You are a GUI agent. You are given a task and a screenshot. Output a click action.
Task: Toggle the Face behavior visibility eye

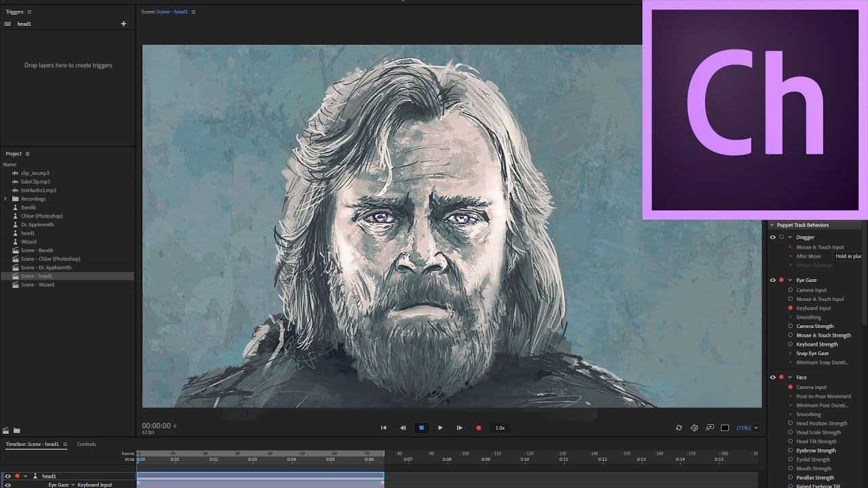(x=772, y=377)
